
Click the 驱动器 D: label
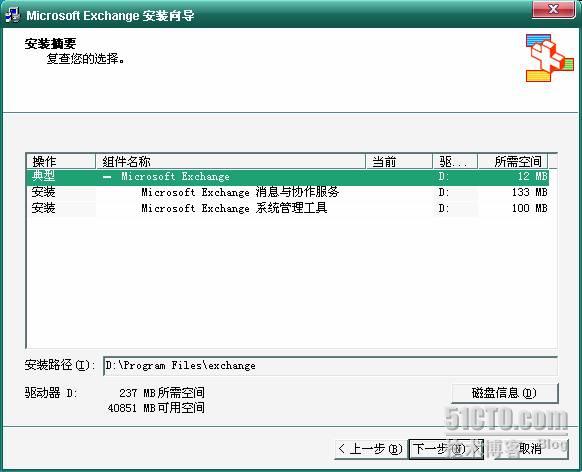pyautogui.click(x=51, y=393)
